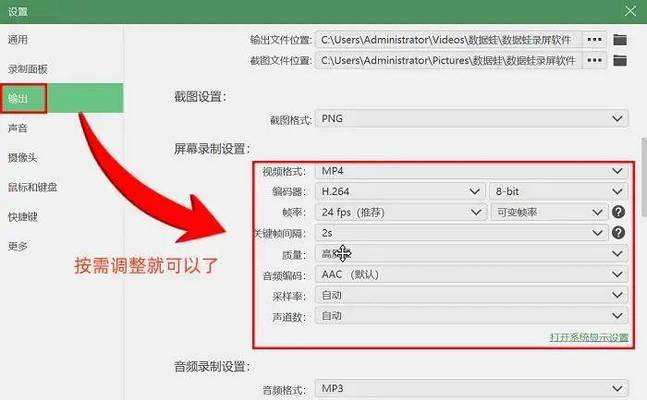Click the 打开系统显示设置 link
The height and width of the screenshot is (400, 647).
point(589,337)
